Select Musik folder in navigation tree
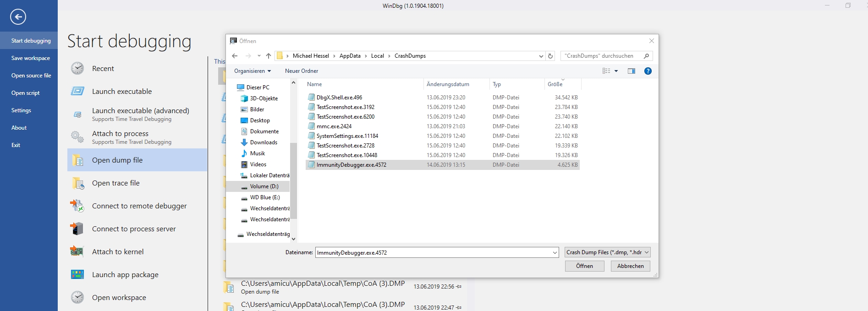This screenshot has height=311, width=868. tap(253, 153)
